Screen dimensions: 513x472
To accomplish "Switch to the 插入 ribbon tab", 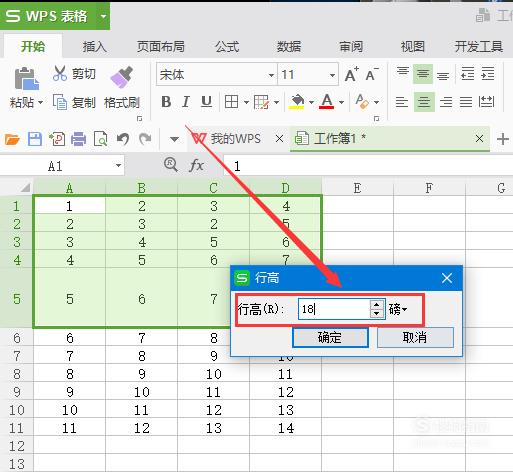I will (95, 46).
